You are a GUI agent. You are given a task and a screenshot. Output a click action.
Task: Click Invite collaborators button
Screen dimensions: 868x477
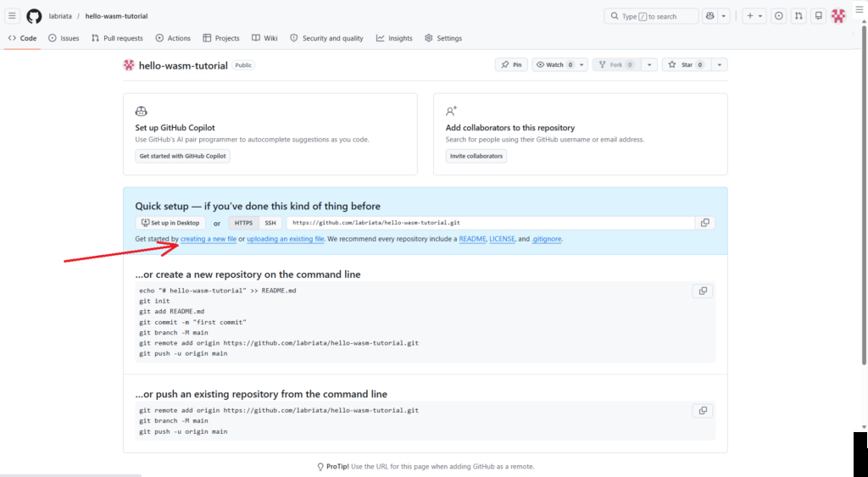pyautogui.click(x=476, y=156)
